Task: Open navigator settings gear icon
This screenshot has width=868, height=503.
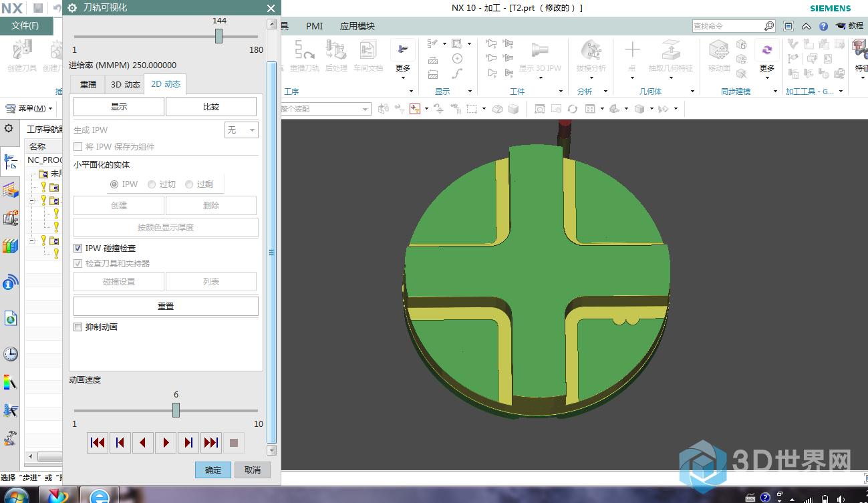Action: [9, 128]
